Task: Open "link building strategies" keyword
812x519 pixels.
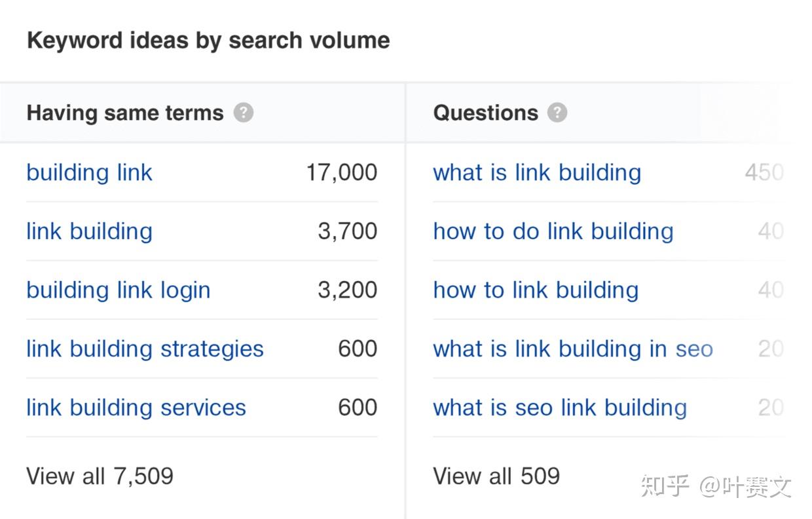Action: [145, 349]
